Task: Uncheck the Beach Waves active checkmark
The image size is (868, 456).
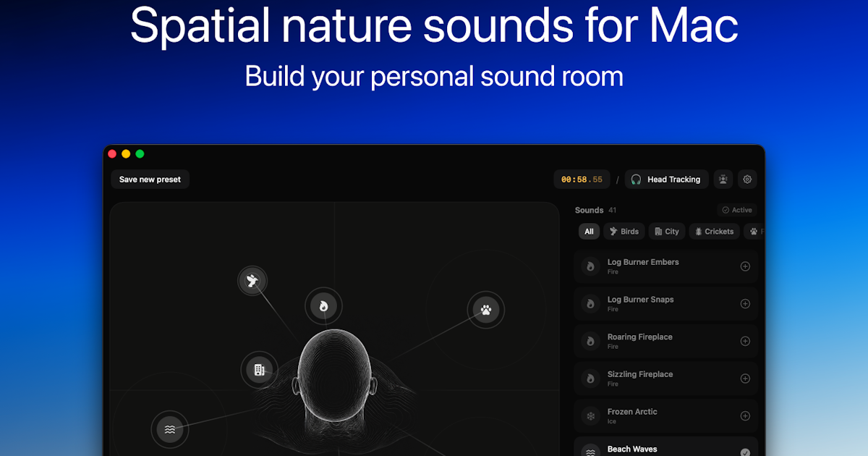Action: (x=745, y=452)
